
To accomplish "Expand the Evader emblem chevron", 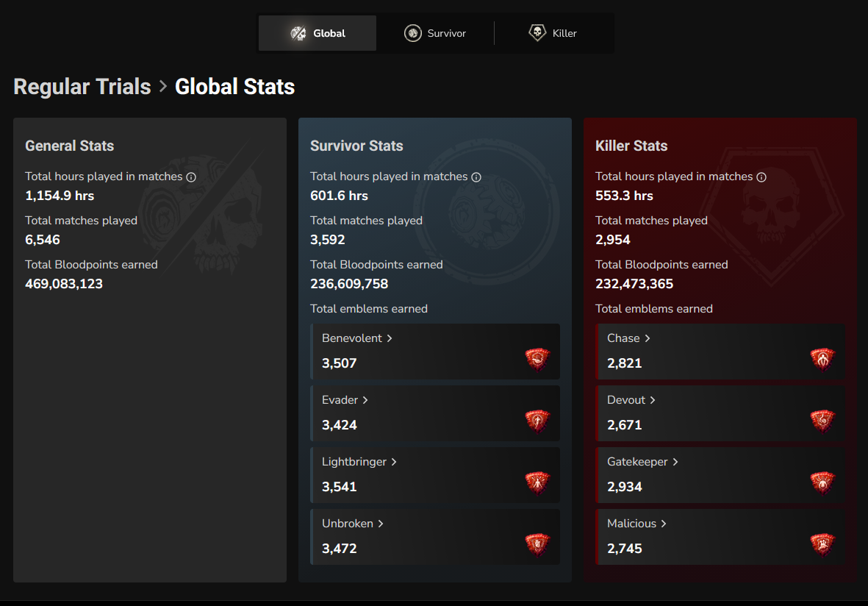I will click(365, 400).
